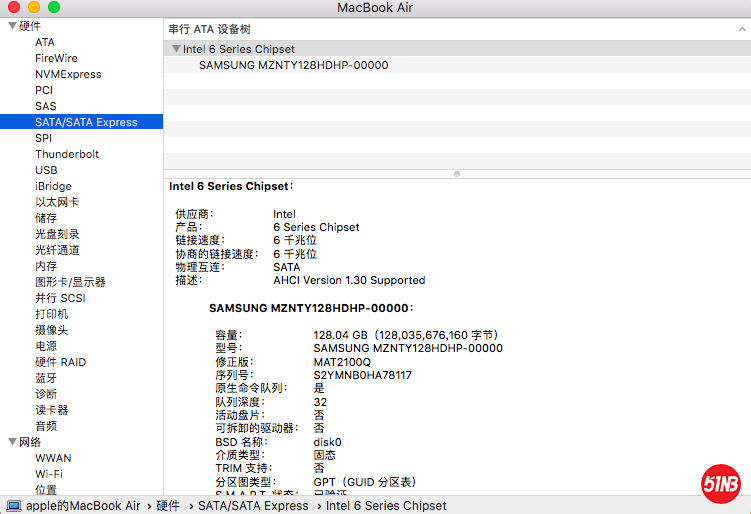Select Thunderbolt in the sidebar
The width and height of the screenshot is (751, 514).
[67, 154]
